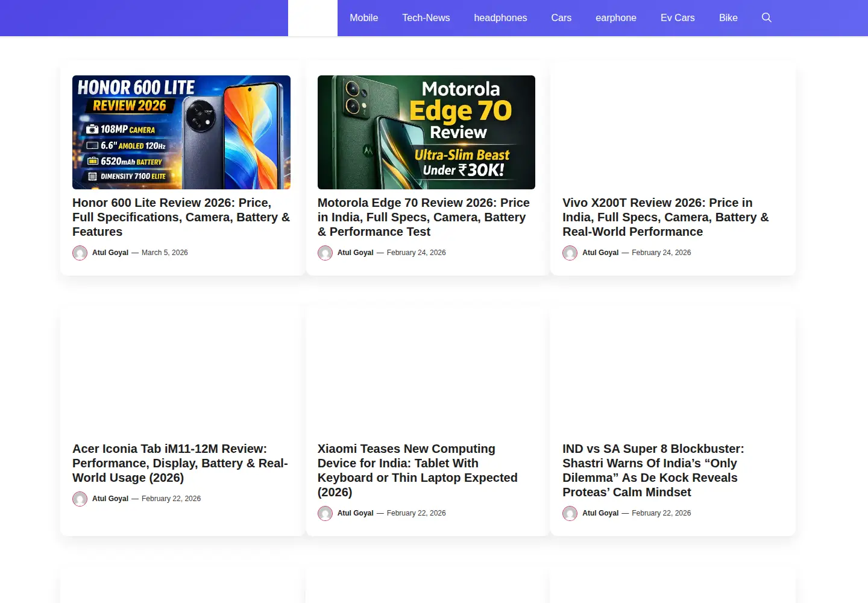Open Motorola Edge 70 Review headline
Image resolution: width=868 pixels, height=603 pixels.
pos(424,217)
